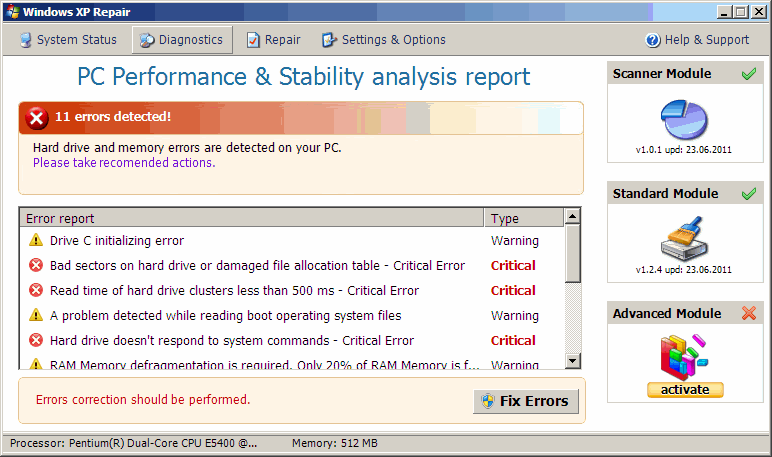The height and width of the screenshot is (457, 772).
Task: Click the Standard Module heading
Action: (665, 194)
